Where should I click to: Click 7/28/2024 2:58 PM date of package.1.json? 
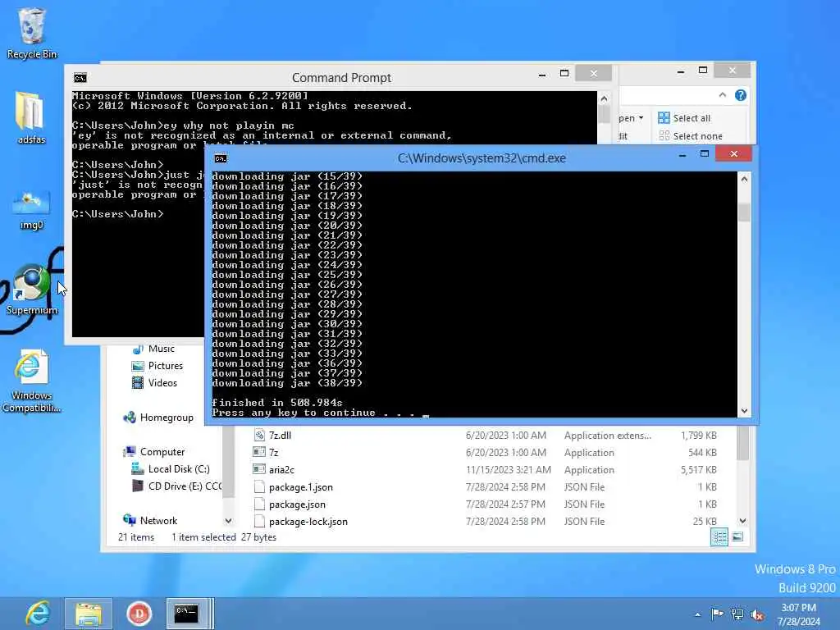505,487
